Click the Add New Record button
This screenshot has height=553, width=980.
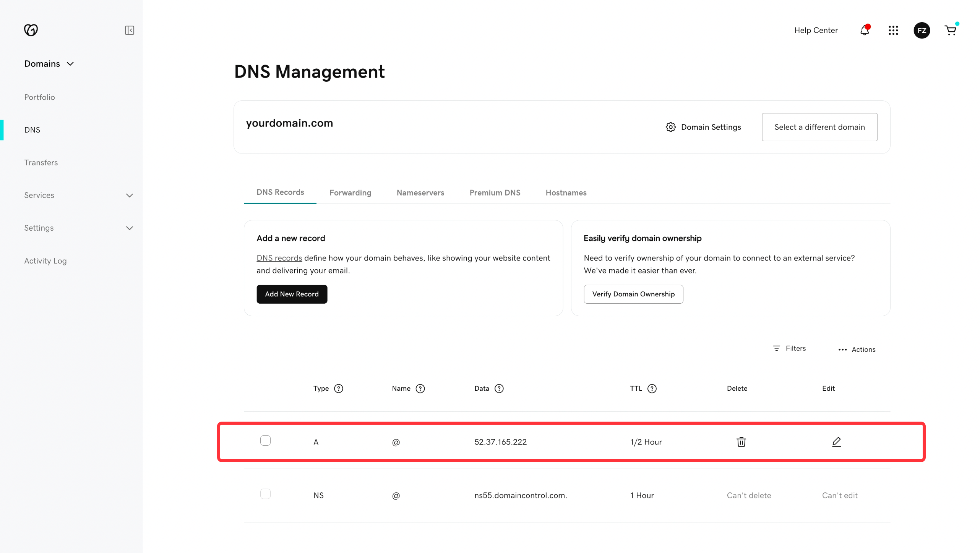(x=292, y=294)
